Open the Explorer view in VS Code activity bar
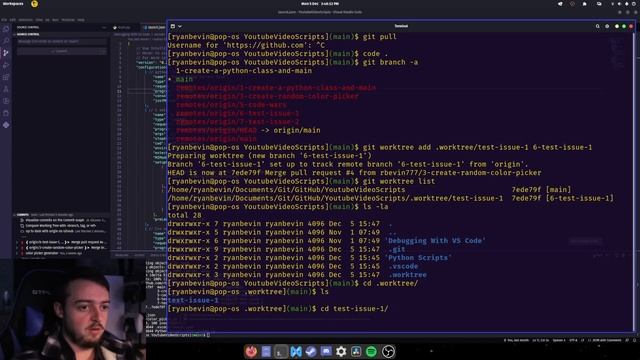Screen dimensions: 640x360 (x=6, y=29)
